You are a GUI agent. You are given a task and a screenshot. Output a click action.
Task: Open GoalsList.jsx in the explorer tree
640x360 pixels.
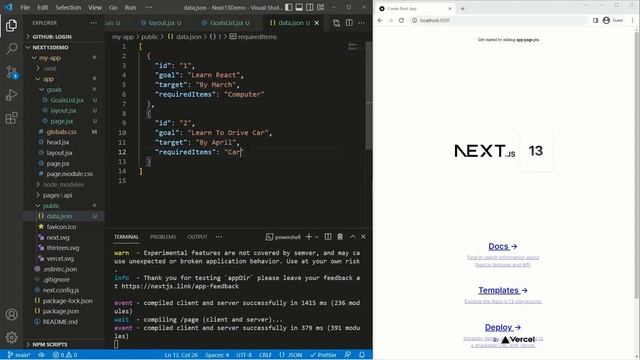(x=67, y=100)
